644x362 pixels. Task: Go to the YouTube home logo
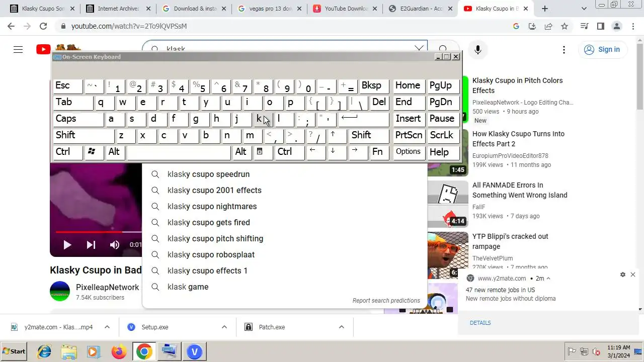[43, 49]
